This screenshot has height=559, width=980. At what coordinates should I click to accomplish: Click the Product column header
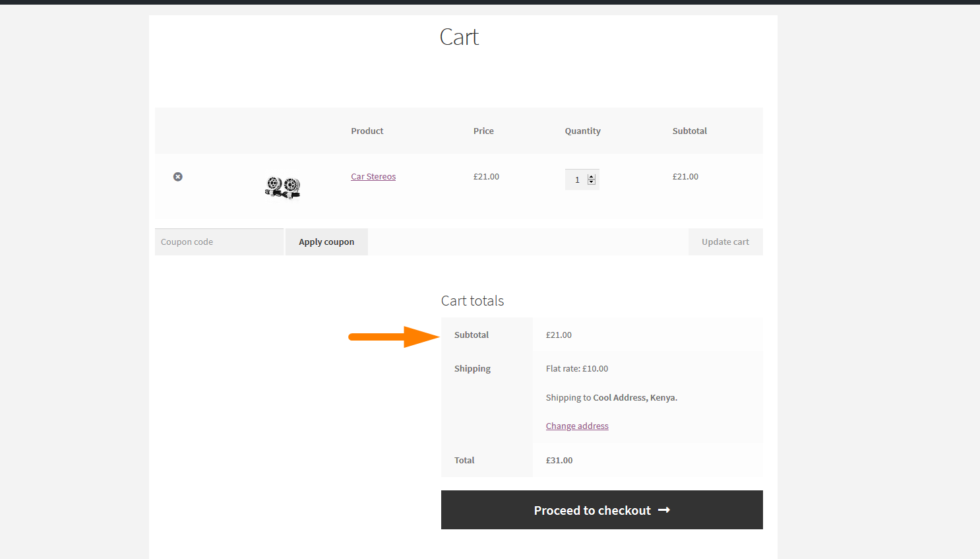click(x=367, y=131)
